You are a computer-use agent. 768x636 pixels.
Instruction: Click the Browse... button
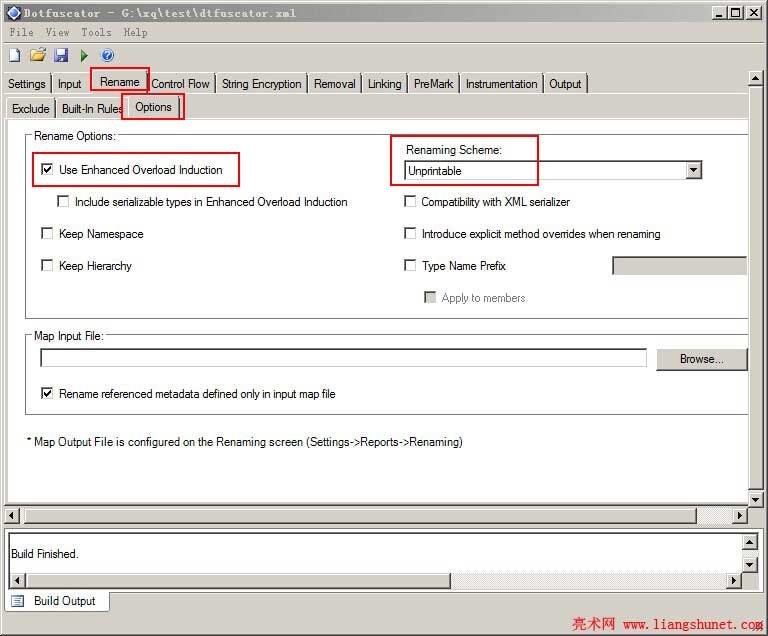[701, 359]
